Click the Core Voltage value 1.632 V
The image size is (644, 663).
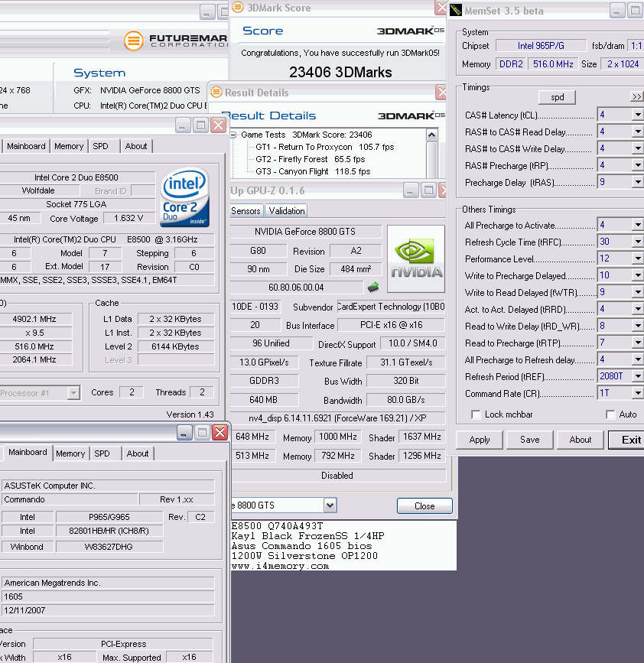(x=128, y=218)
